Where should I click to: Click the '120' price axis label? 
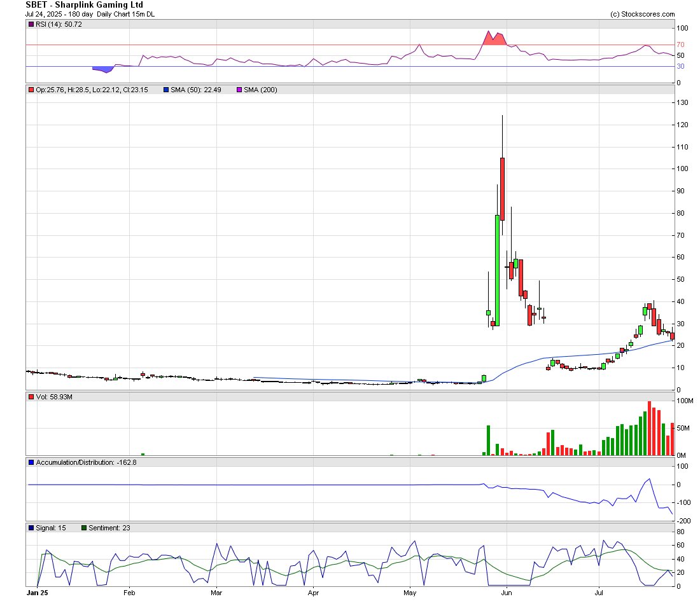click(683, 125)
